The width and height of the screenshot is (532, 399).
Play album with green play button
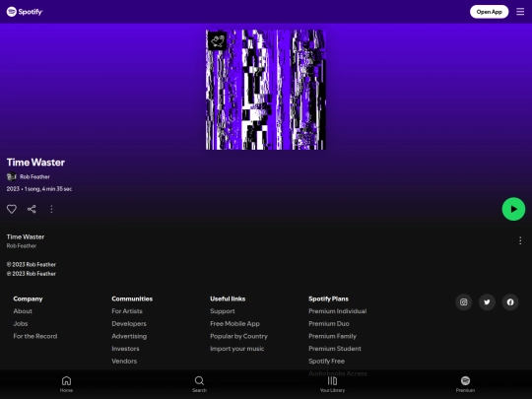pos(513,209)
